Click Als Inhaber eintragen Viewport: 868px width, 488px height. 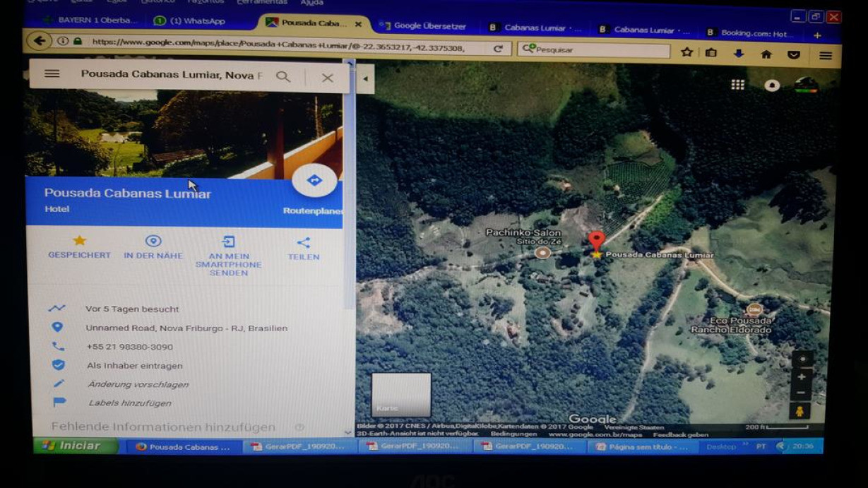point(134,366)
